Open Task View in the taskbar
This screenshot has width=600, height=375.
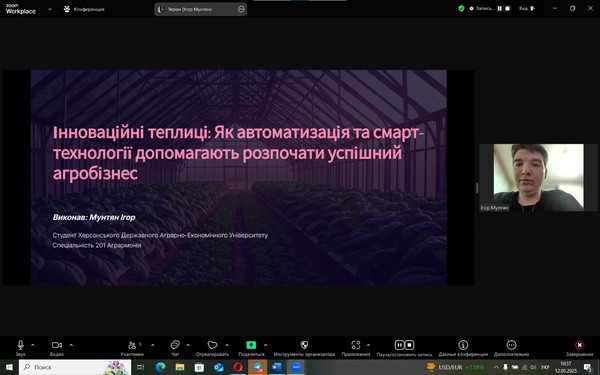(x=140, y=367)
